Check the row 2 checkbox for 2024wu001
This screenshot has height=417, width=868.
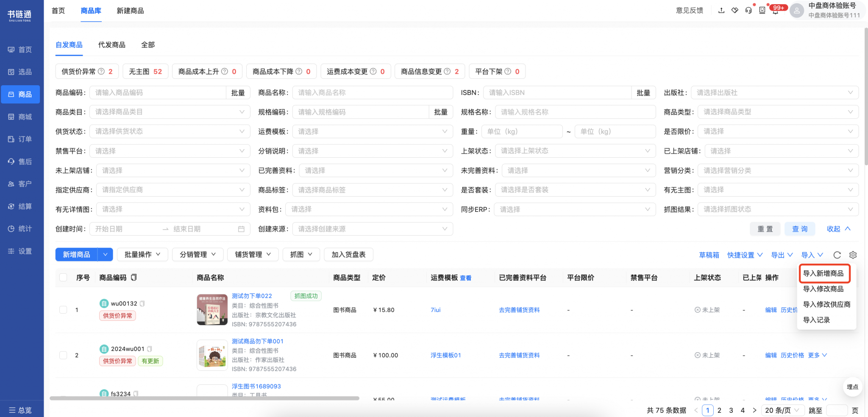(x=63, y=355)
